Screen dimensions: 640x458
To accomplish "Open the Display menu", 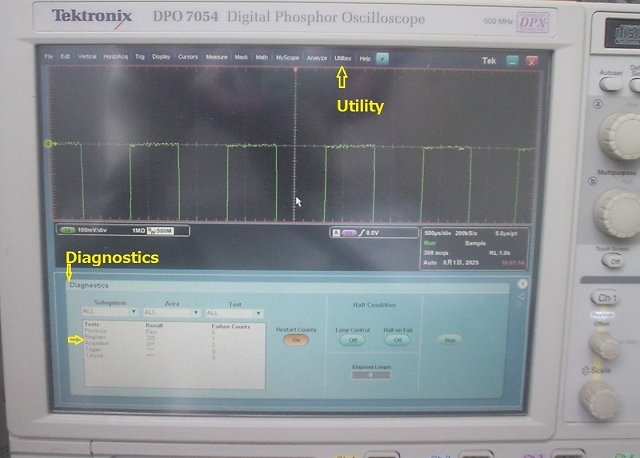I will point(161,57).
